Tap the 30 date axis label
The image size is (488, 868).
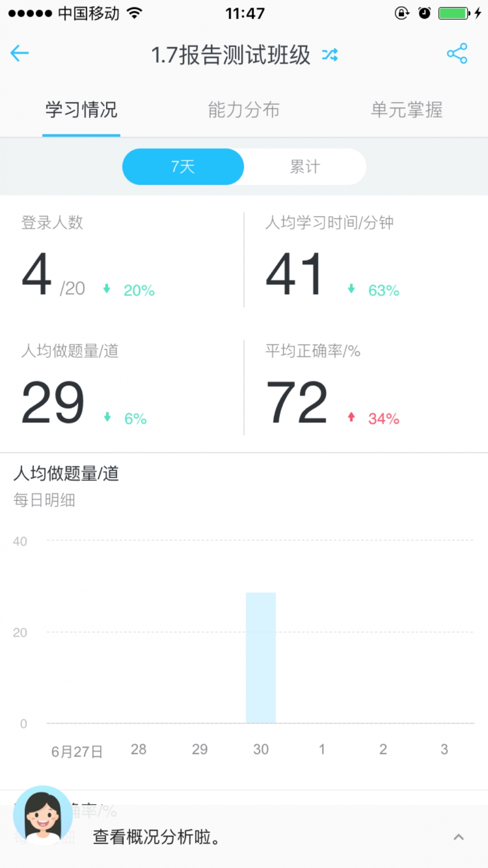tap(261, 749)
